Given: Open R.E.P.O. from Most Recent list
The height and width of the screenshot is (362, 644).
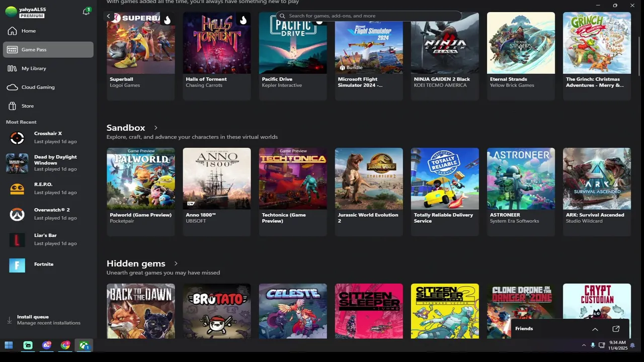Looking at the screenshot, I should click(x=48, y=189).
